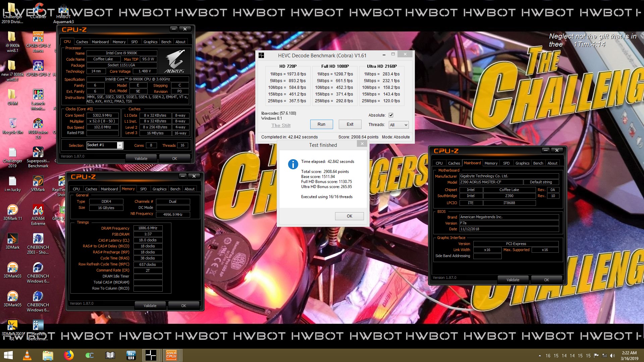The width and height of the screenshot is (644, 362).
Task: Toggle the Absolute checkbox in HEVC benchmark
Action: (391, 115)
